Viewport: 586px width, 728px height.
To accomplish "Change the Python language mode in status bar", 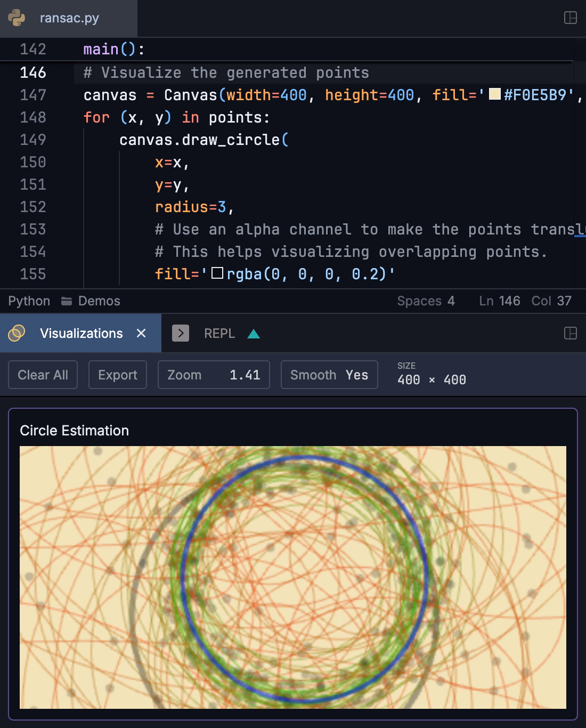I will pyautogui.click(x=29, y=301).
